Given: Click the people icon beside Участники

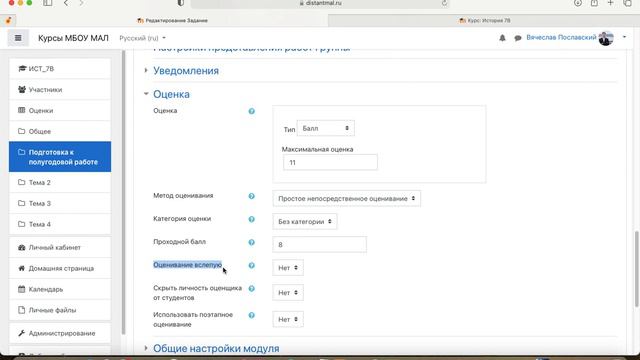Looking at the screenshot, I should pos(22,89).
